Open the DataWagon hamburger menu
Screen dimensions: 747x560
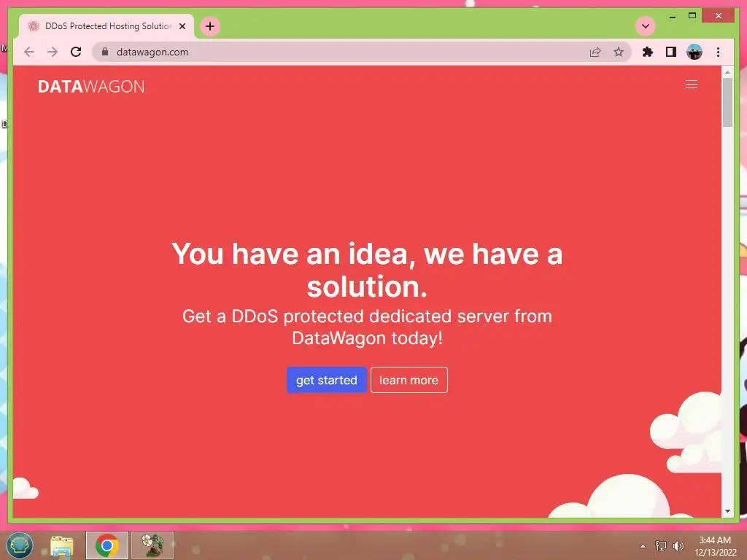tap(692, 85)
